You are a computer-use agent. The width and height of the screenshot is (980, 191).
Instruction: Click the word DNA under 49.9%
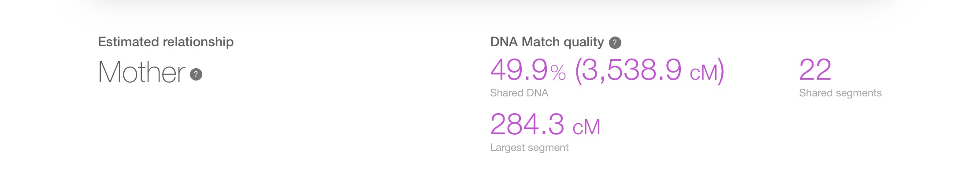tap(537, 93)
